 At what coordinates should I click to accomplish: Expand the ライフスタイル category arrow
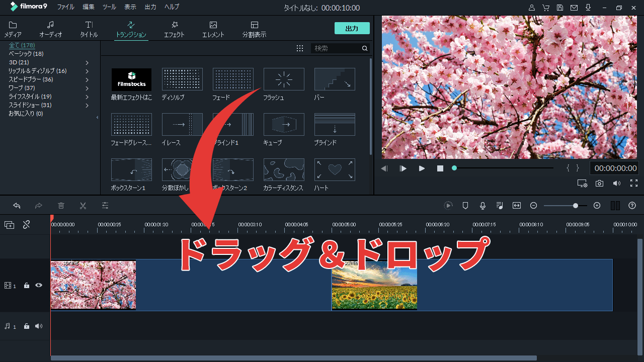(x=87, y=97)
